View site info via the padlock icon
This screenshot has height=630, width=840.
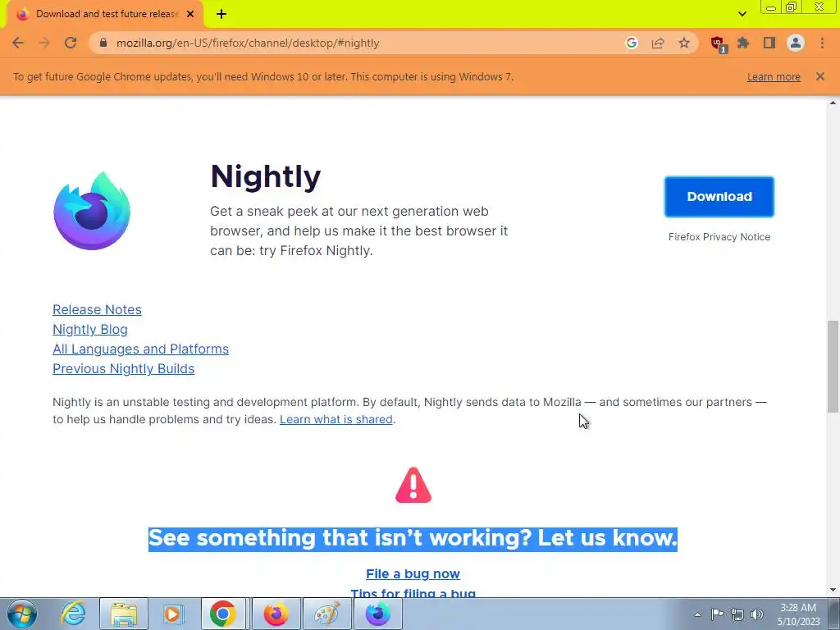[103, 43]
